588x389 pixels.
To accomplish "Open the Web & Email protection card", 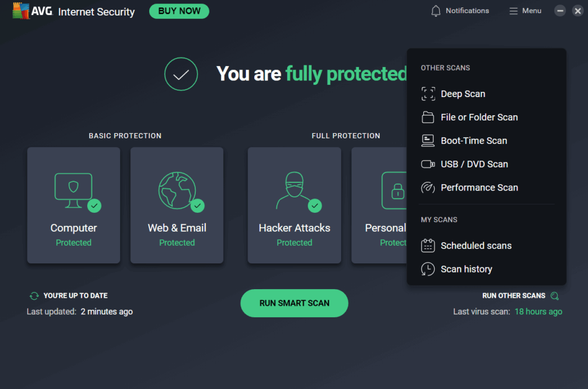I will [x=177, y=205].
